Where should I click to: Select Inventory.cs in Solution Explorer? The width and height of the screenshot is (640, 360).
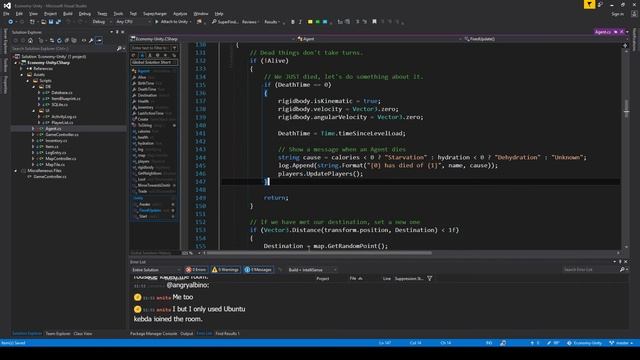click(56, 140)
